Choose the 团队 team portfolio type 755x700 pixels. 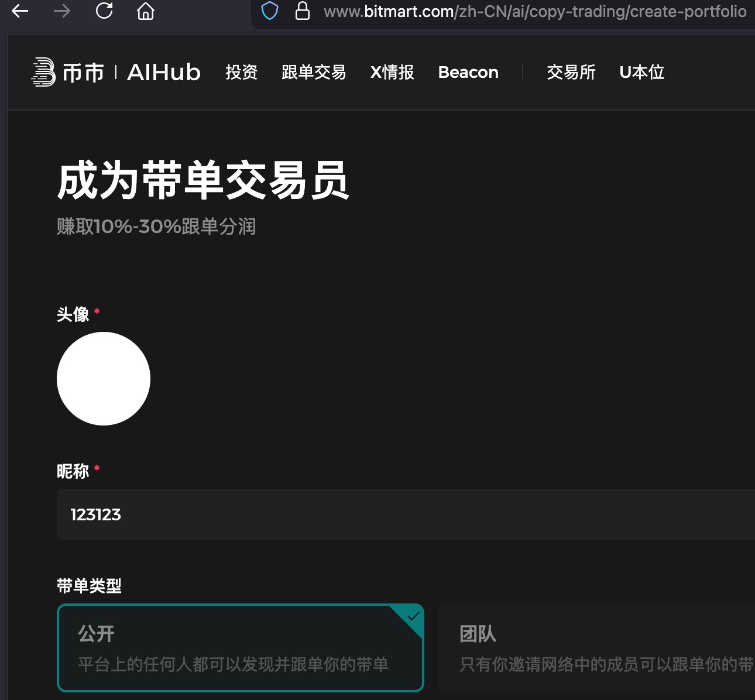(597, 648)
